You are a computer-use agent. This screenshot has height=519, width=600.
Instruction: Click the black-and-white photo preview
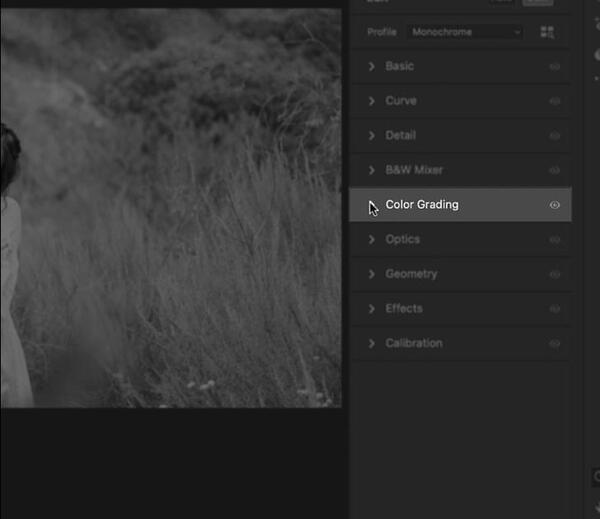coord(171,208)
